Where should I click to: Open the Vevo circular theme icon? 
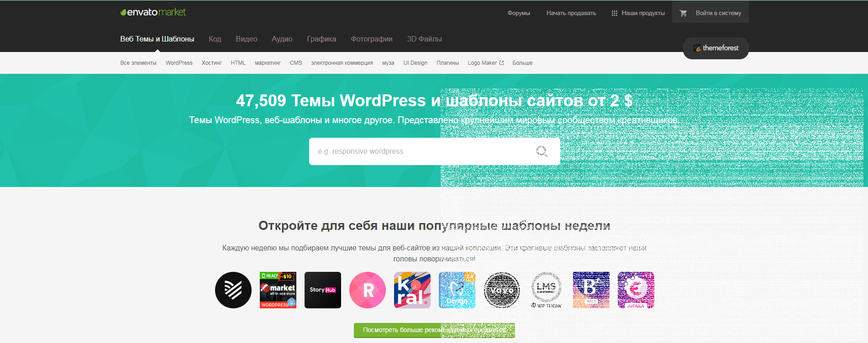coord(502,290)
